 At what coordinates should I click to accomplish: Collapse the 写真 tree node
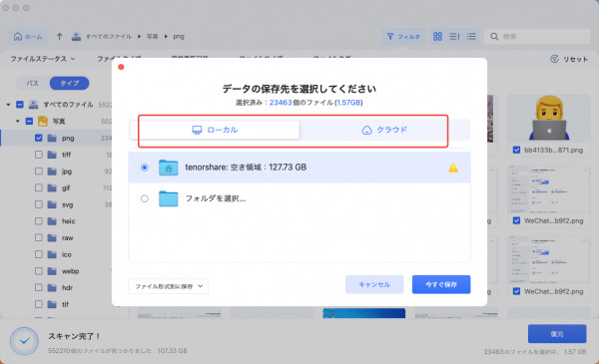(x=17, y=122)
